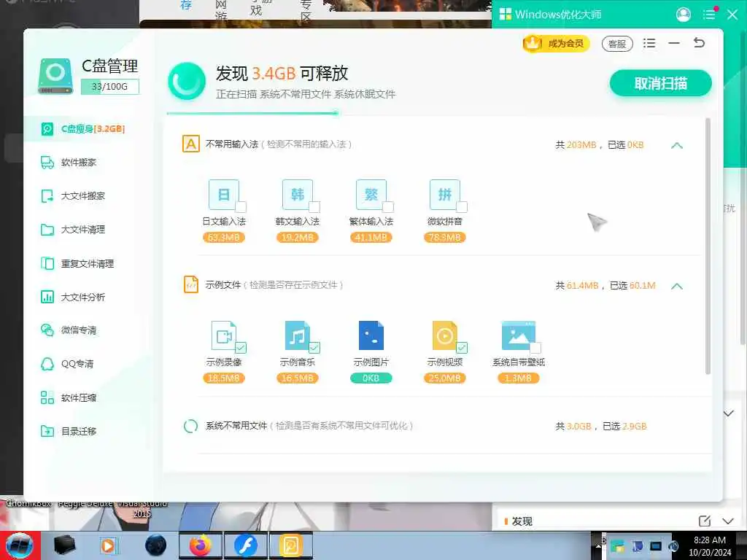Check the 繁体输入法 checkbox
The image size is (747, 560).
pos(388,207)
